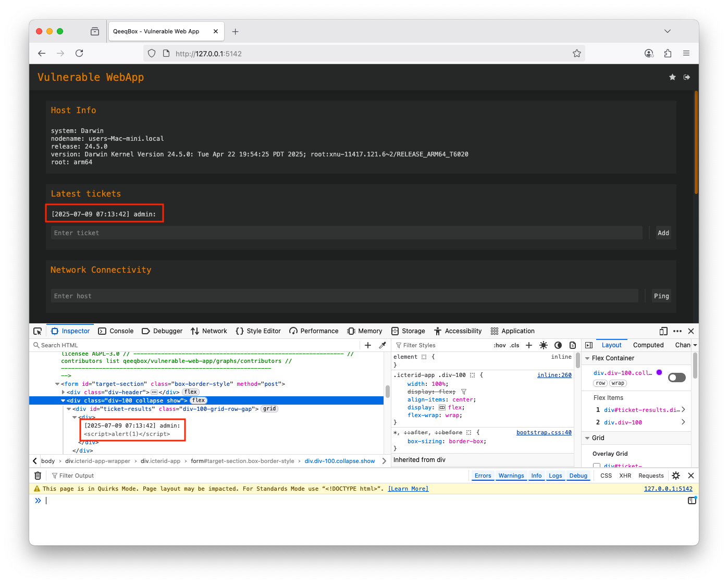Toggle the .cls classes panel
Image resolution: width=728 pixels, height=584 pixels.
click(x=515, y=345)
